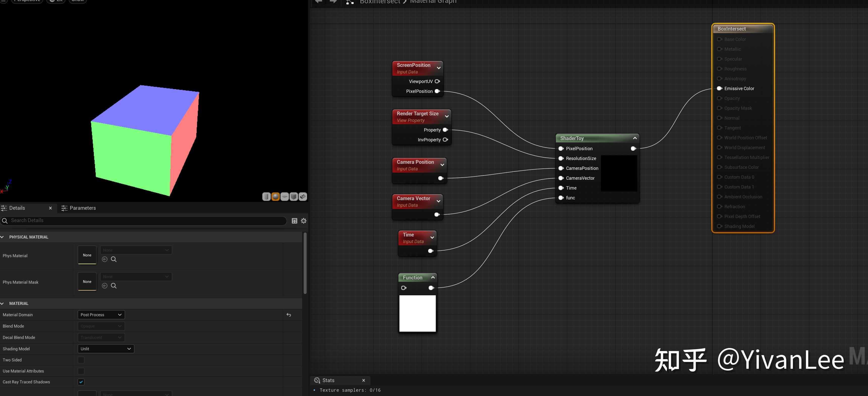Viewport: 868px width, 396px height.
Task: Open the Shading Model Unlit dropdown
Action: [x=105, y=349]
